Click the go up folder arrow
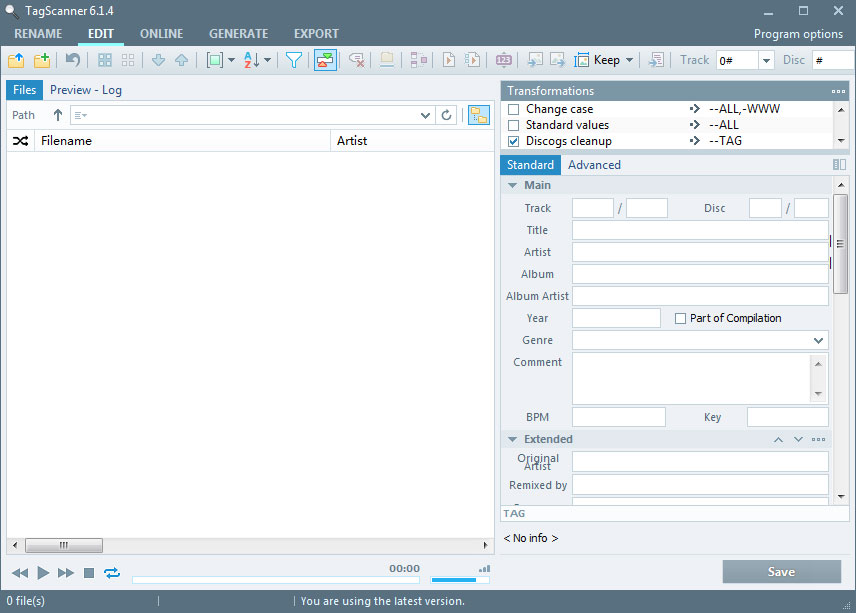The height and width of the screenshot is (613, 856). [x=58, y=115]
